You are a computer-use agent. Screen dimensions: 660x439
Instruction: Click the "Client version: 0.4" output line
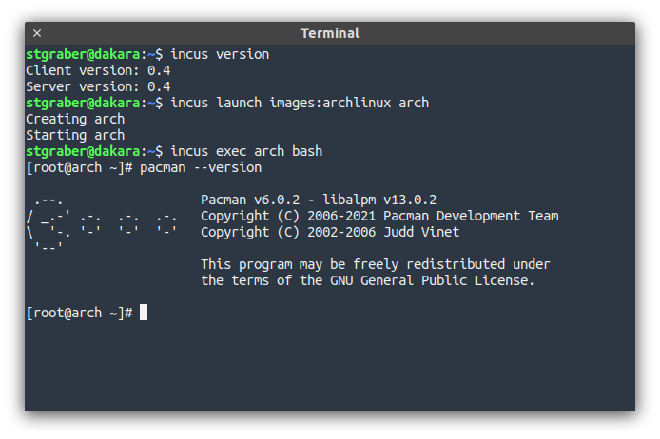tap(98, 70)
